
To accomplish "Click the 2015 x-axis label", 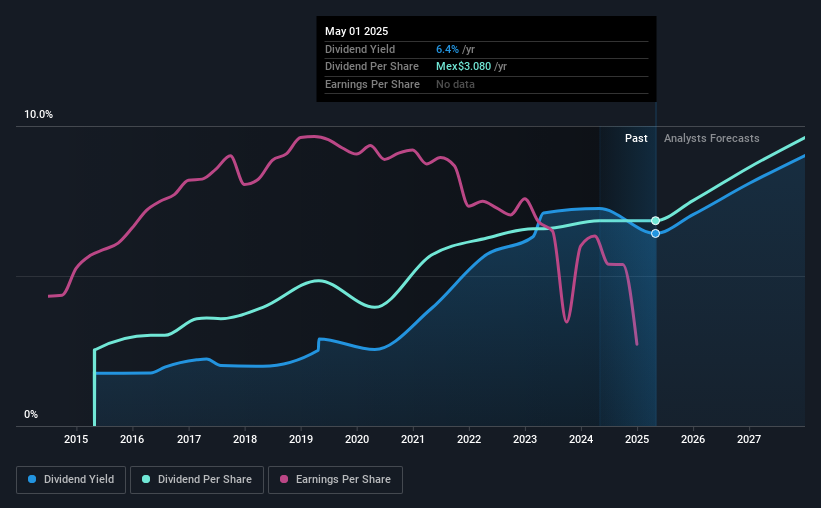I will (76, 439).
